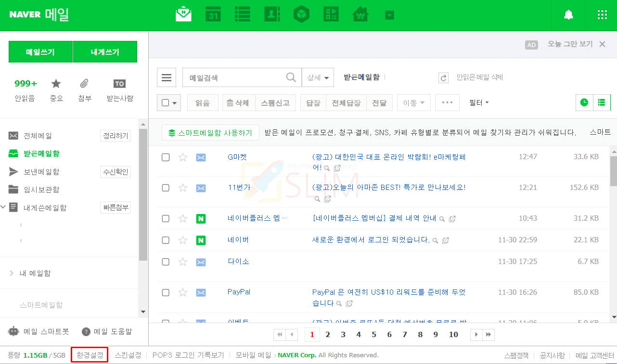Click 빠른첨부 button beside 내게쓴메일함
This screenshot has width=617, height=364.
(116, 207)
